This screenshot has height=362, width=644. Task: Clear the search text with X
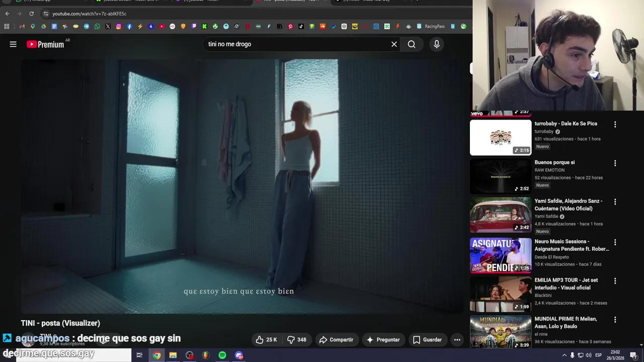coord(394,44)
